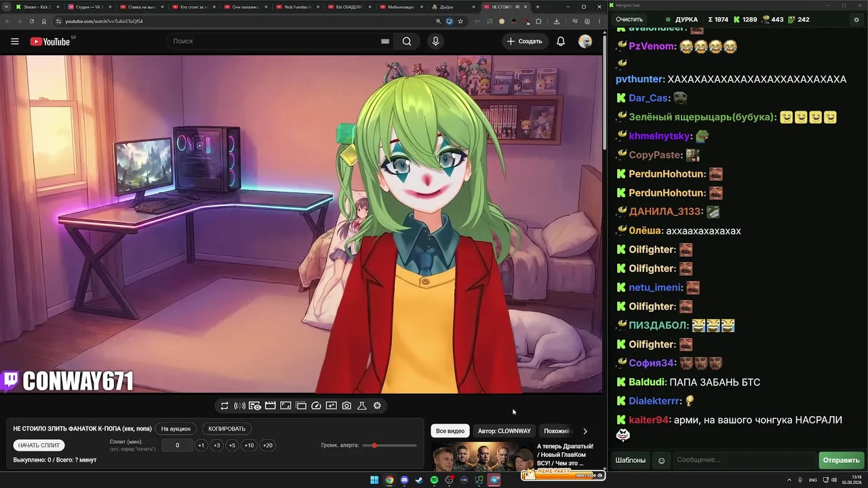
Task: Focus the split minutes number field
Action: point(178,445)
